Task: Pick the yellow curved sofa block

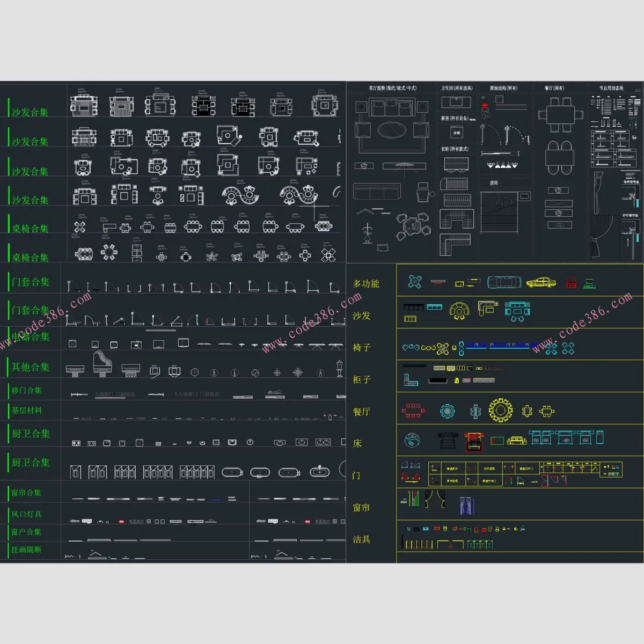Action: 459,311
